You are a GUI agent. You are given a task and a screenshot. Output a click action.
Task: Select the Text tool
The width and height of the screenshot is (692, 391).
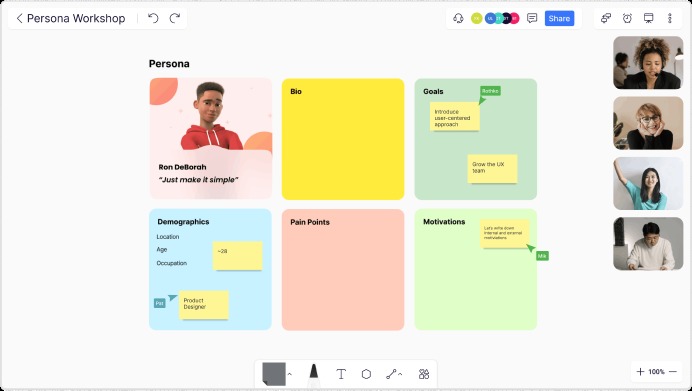(x=341, y=374)
